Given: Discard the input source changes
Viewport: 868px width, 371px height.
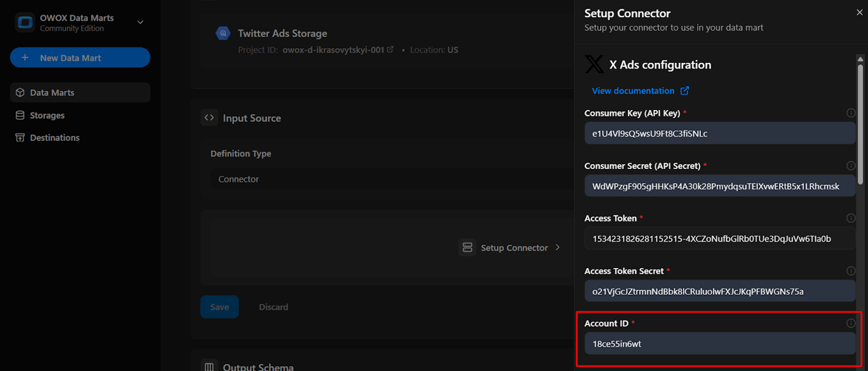Looking at the screenshot, I should [x=273, y=307].
